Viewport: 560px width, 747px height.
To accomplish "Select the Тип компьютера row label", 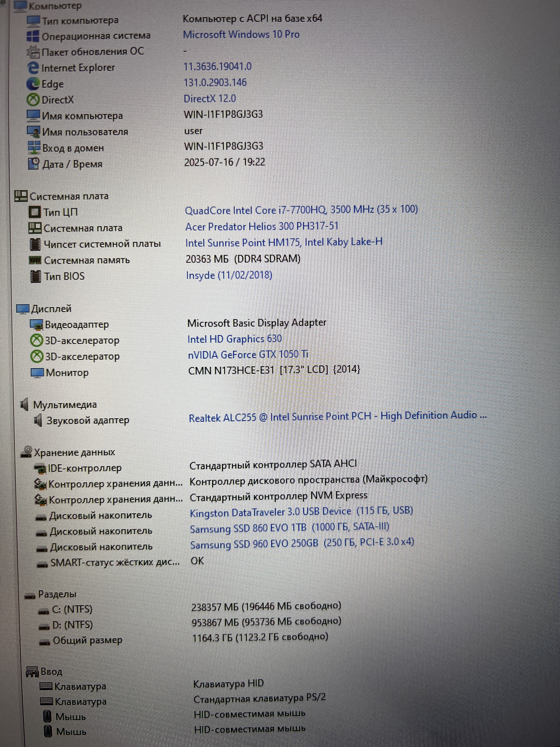I will (x=80, y=21).
